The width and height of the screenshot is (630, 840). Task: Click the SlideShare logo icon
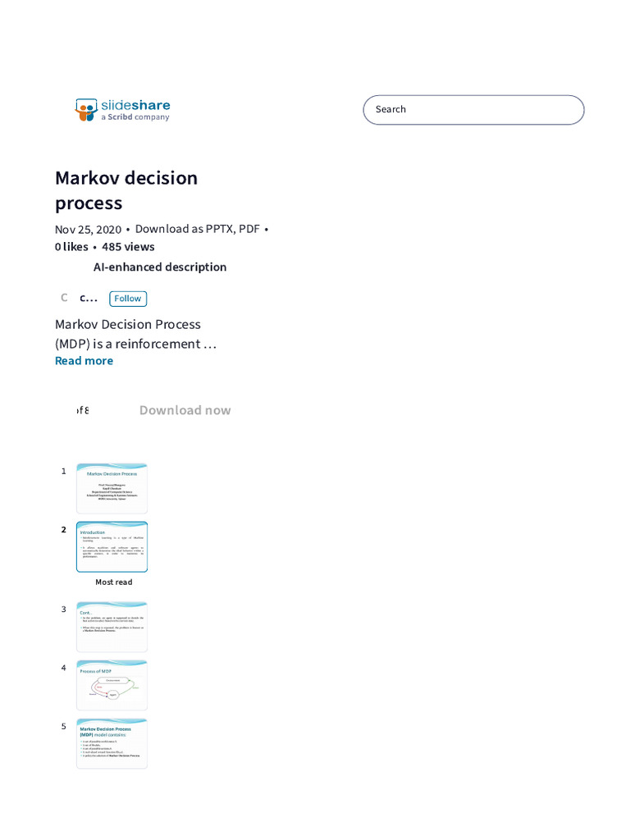tap(86, 110)
